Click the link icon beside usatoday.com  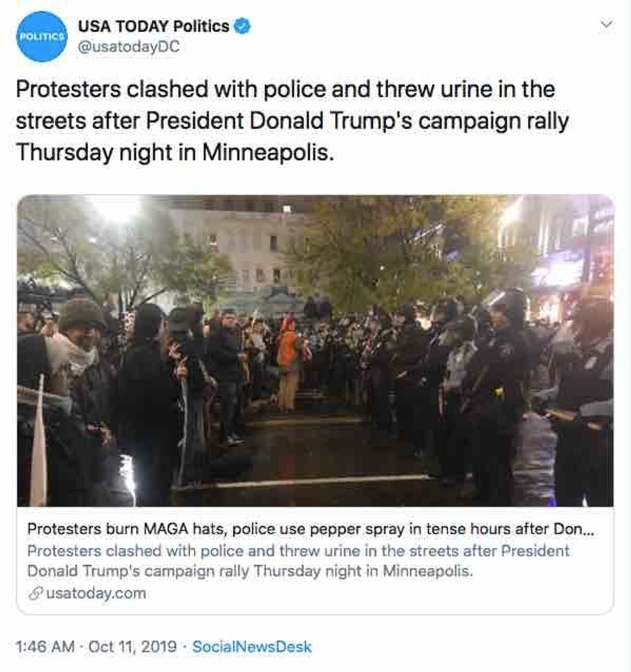click(35, 593)
